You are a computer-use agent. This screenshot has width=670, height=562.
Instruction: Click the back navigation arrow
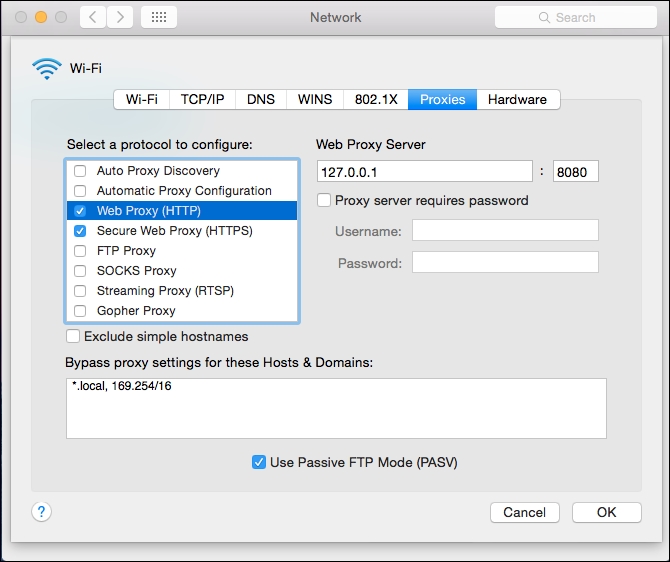point(92,17)
